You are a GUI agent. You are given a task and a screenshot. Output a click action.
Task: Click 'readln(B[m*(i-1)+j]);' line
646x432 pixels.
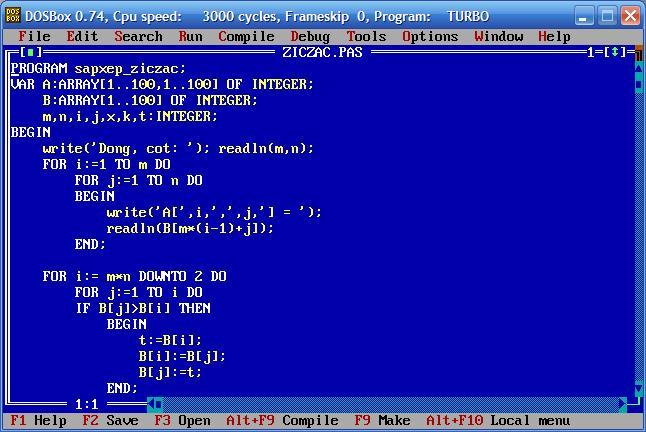[x=190, y=228]
